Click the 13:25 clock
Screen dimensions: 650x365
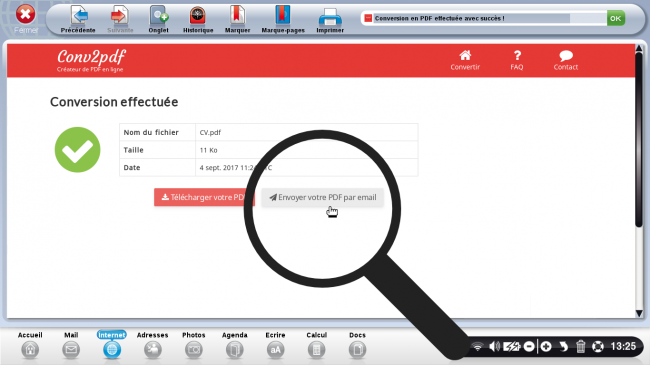(x=623, y=346)
